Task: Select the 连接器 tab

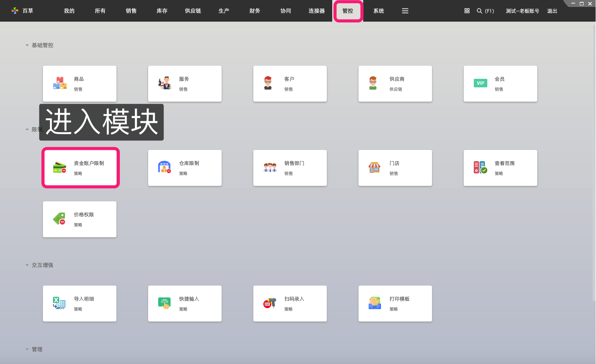Action: click(x=317, y=11)
